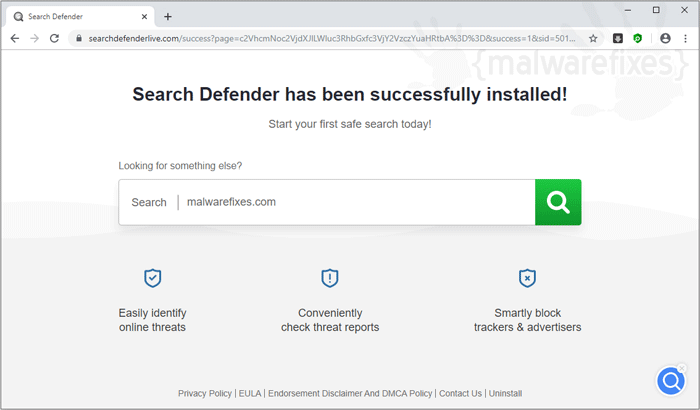
Task: Open the Privacy Policy link
Action: (205, 393)
